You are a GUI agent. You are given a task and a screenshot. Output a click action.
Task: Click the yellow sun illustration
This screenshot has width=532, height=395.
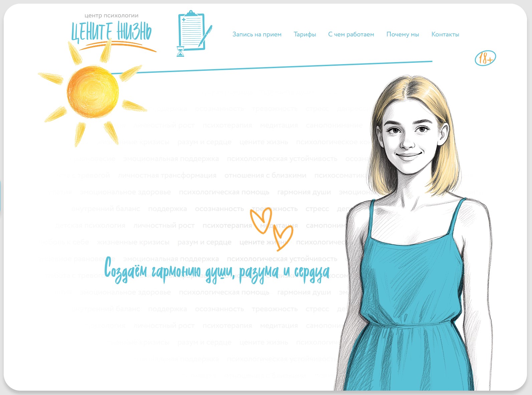point(93,92)
